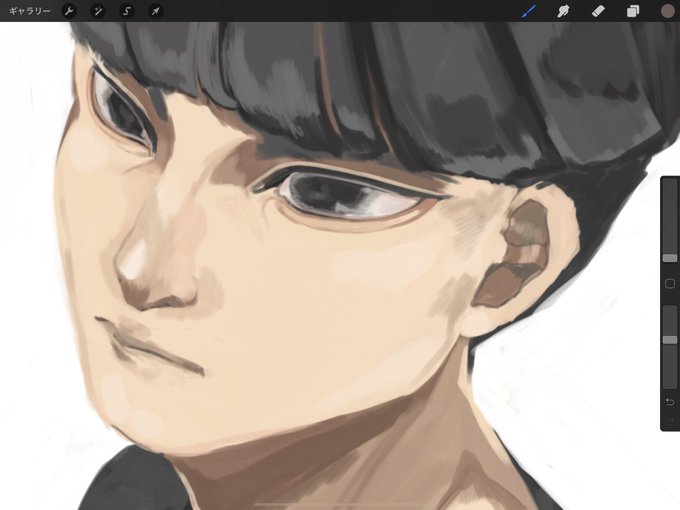Open the Actions wrench menu
Viewport: 680px width, 510px height.
tap(69, 11)
